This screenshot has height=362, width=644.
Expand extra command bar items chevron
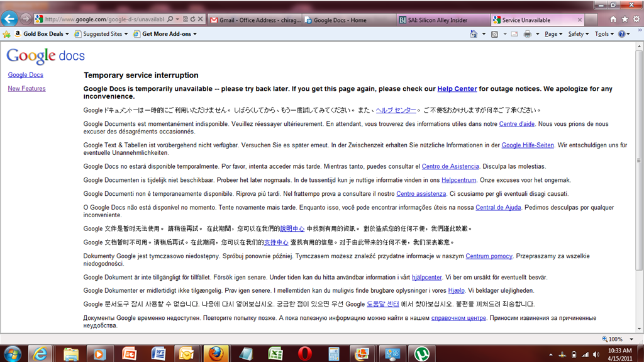[640, 30]
